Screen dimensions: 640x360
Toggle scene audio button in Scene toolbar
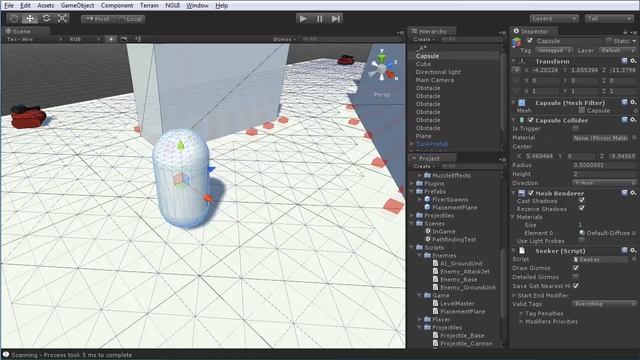[138, 39]
